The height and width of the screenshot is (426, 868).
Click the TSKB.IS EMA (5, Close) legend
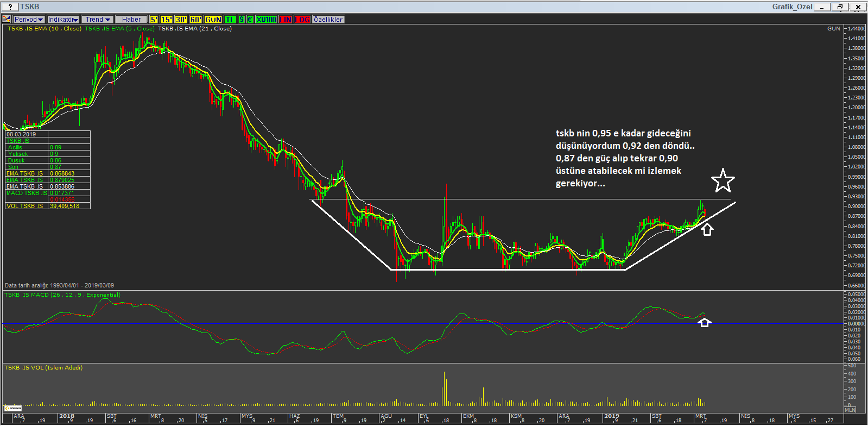(x=119, y=28)
